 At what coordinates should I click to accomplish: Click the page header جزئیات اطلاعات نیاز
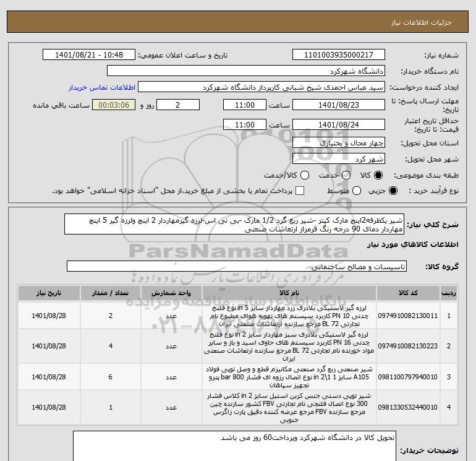click(x=421, y=22)
